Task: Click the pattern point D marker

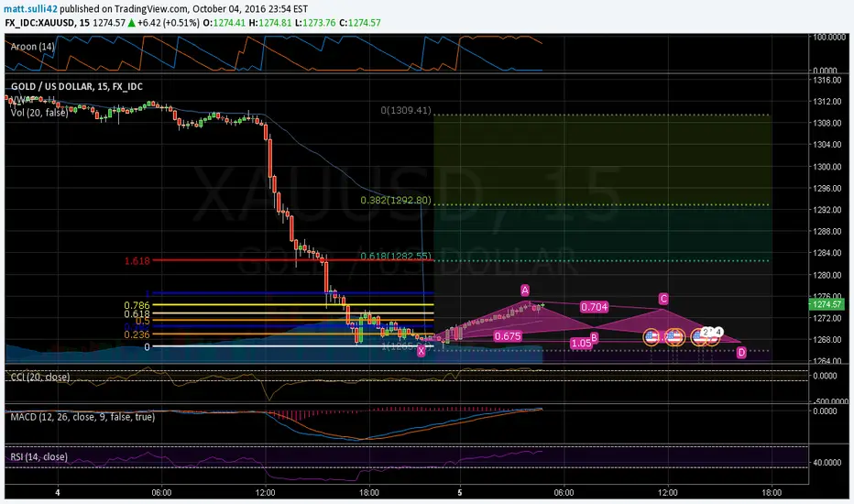Action: point(741,353)
